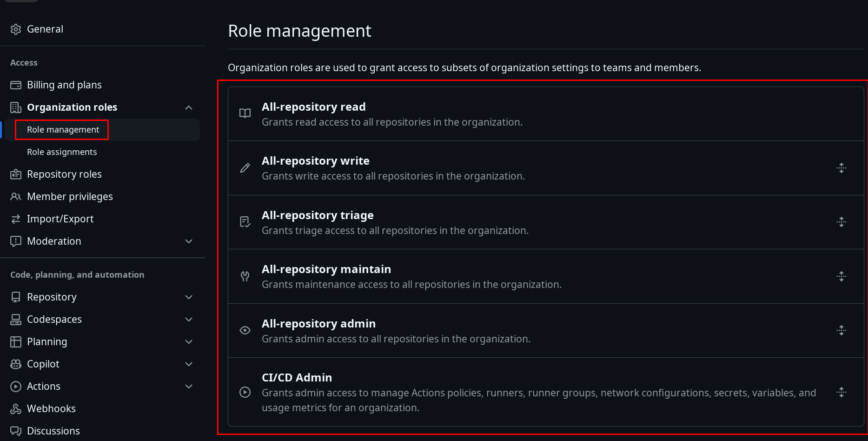Expand the Actions settings chevron
The height and width of the screenshot is (441, 868).
(x=189, y=387)
